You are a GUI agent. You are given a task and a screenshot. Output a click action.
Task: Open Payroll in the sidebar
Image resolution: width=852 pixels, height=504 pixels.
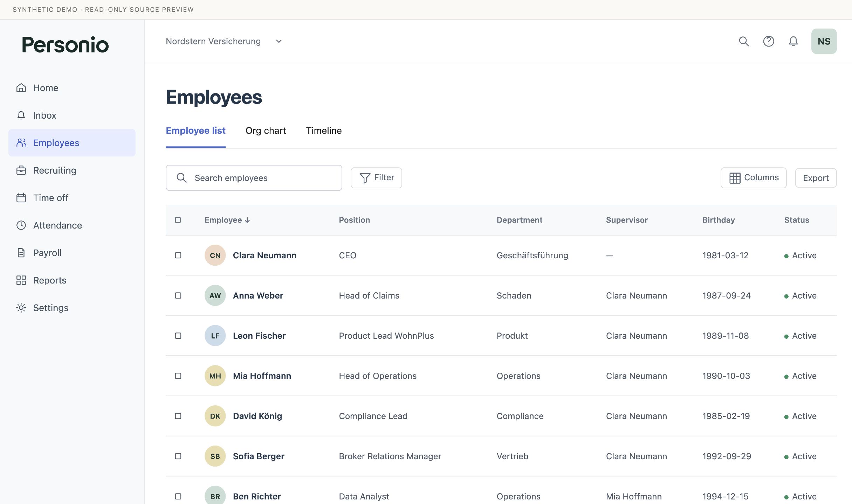tap(72, 253)
